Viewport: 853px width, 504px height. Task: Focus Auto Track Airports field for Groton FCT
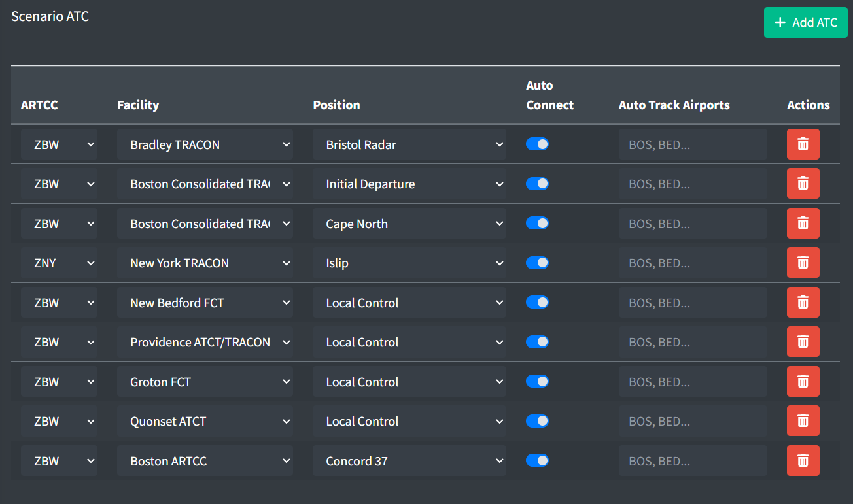click(693, 382)
